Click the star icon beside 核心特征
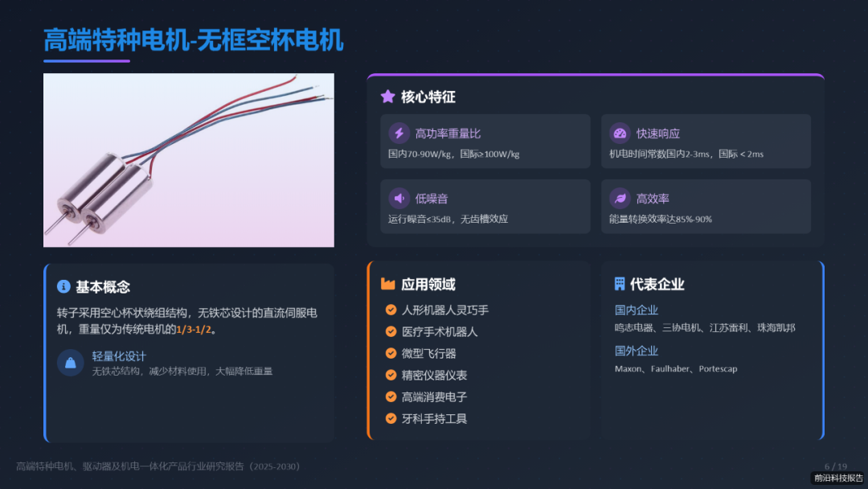 point(387,94)
